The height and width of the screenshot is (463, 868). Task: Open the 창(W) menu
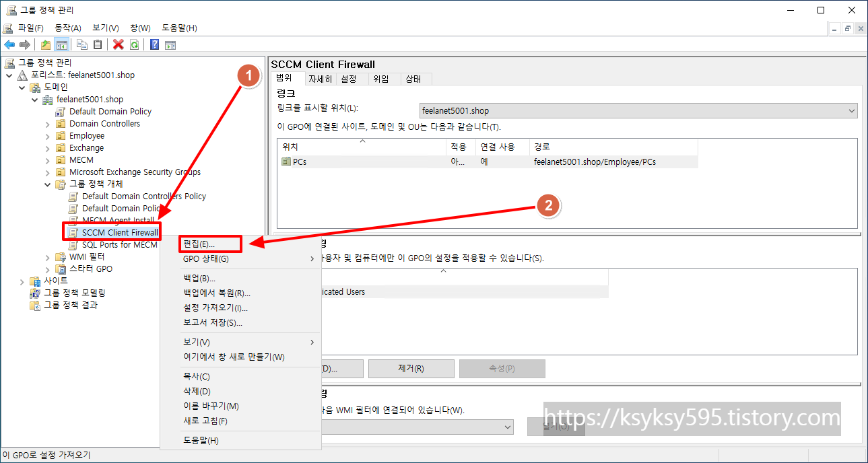tap(141, 28)
